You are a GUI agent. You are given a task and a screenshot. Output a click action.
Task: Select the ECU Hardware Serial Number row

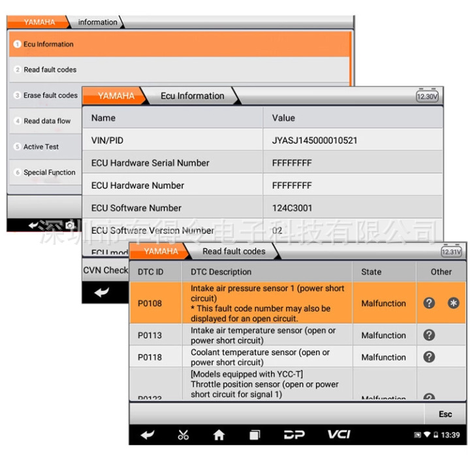point(262,163)
